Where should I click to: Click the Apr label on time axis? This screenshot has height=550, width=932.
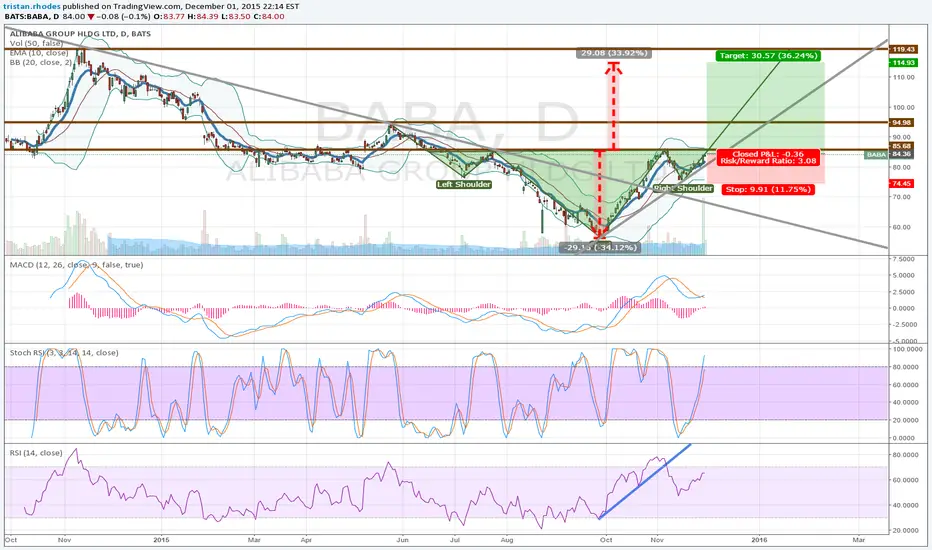point(307,540)
